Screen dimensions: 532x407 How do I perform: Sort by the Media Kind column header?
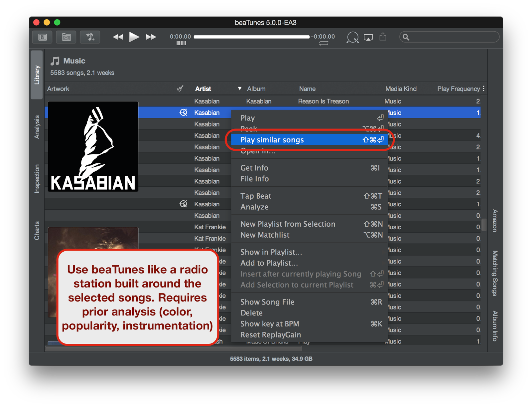(401, 89)
